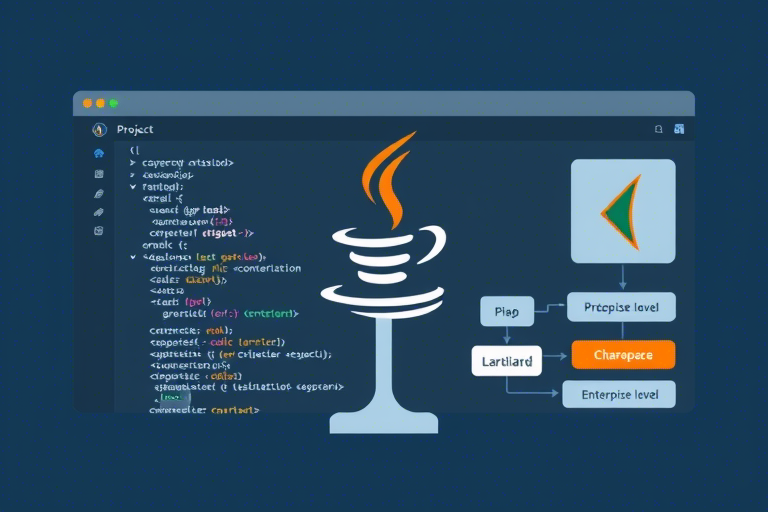
Task: Select the 'Piag' flowchart box
Action: 507,311
